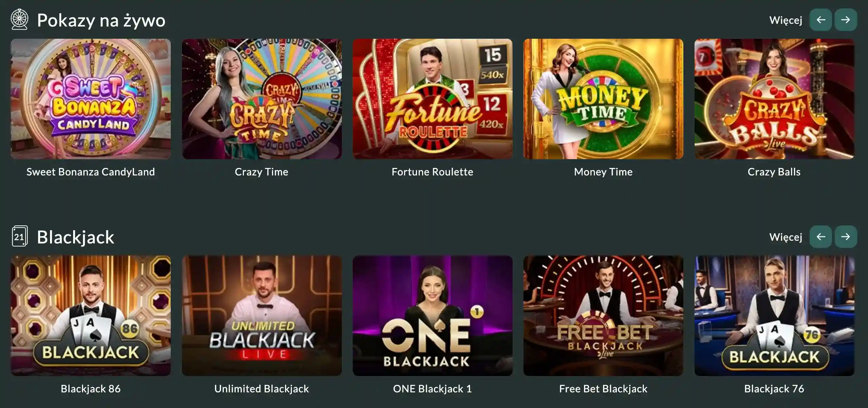Open Crazy Balls live game tile

pos(774,99)
